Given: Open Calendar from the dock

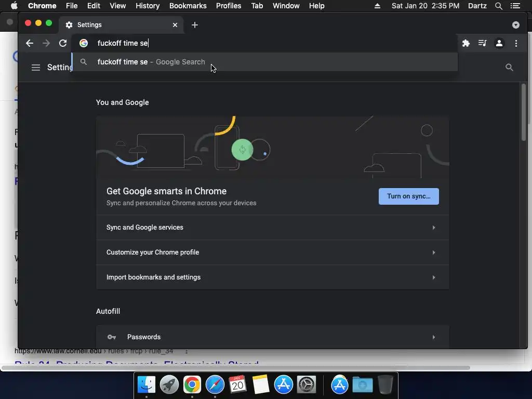Looking at the screenshot, I should click(237, 385).
